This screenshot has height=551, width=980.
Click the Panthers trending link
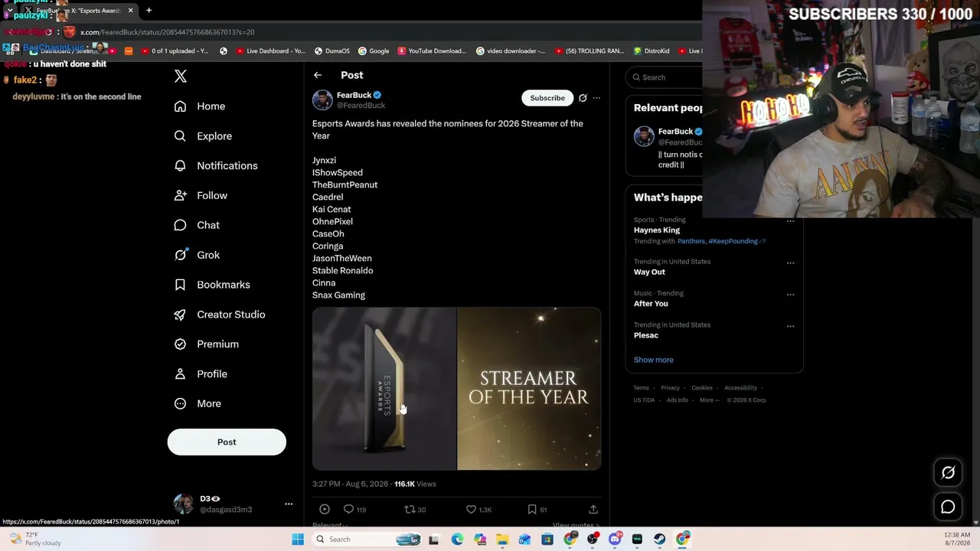pyautogui.click(x=691, y=241)
